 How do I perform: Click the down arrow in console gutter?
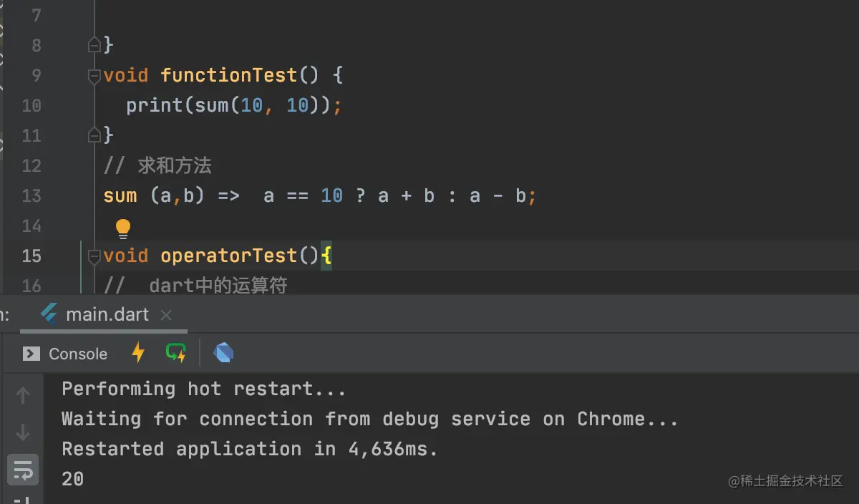(x=23, y=432)
